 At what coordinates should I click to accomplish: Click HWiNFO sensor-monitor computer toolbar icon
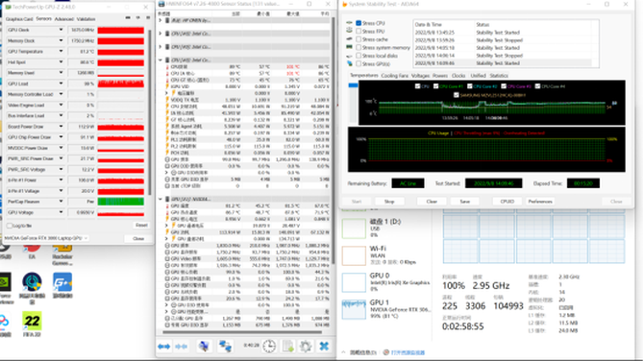tap(204, 347)
